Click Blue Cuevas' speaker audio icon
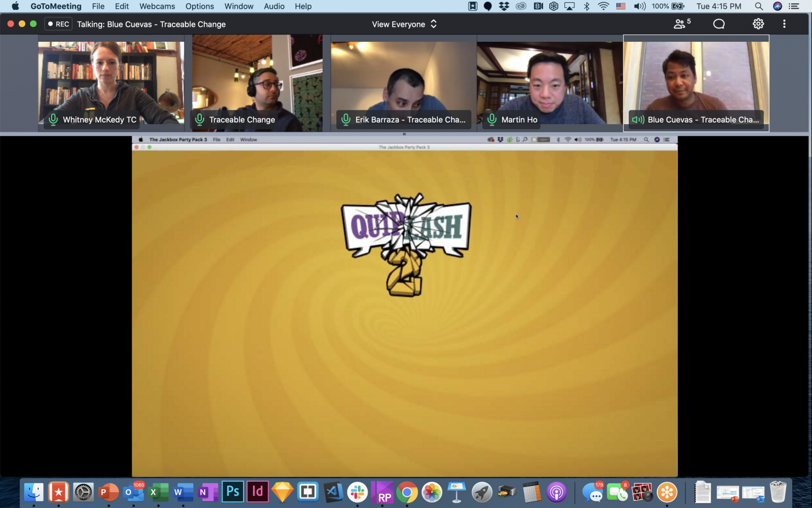This screenshot has width=812, height=508. 638,119
